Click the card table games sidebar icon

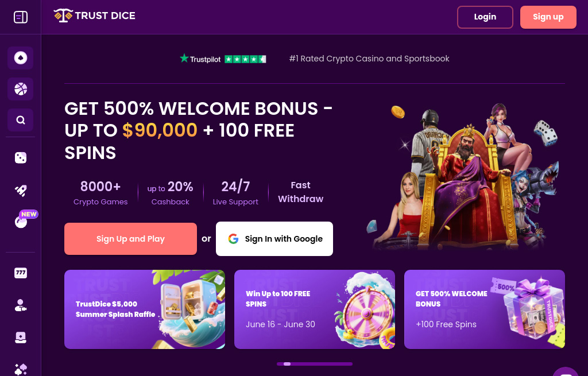coord(21,338)
